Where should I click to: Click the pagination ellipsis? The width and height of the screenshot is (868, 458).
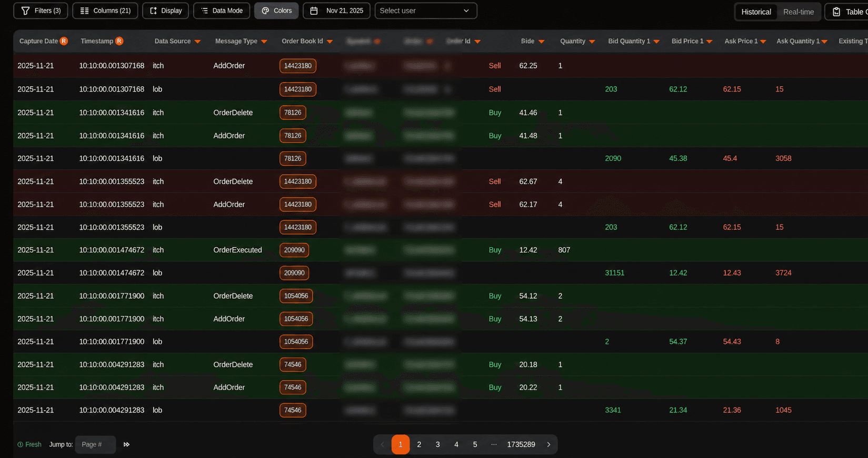coord(494,444)
